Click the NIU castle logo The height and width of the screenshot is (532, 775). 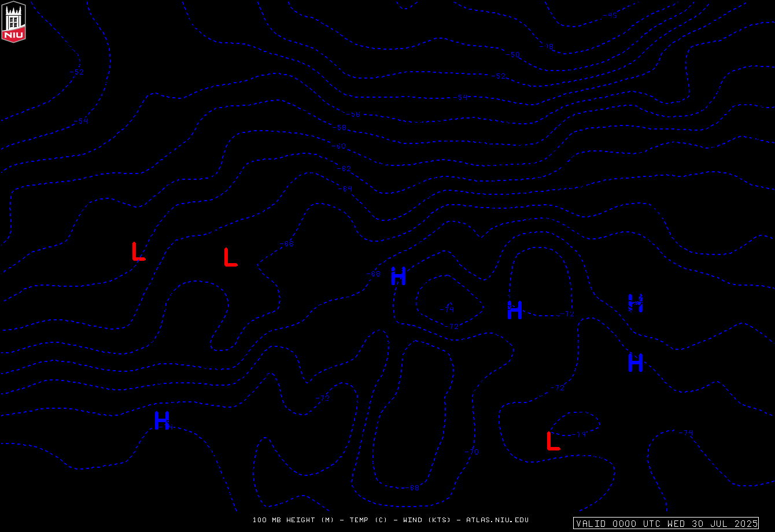[x=13, y=22]
